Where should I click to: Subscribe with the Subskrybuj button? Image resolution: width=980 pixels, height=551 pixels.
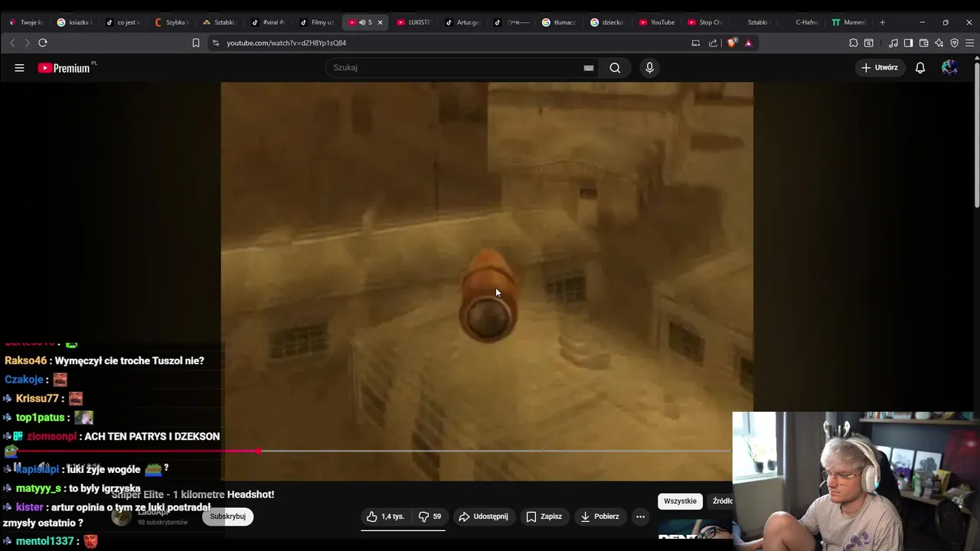tap(227, 517)
